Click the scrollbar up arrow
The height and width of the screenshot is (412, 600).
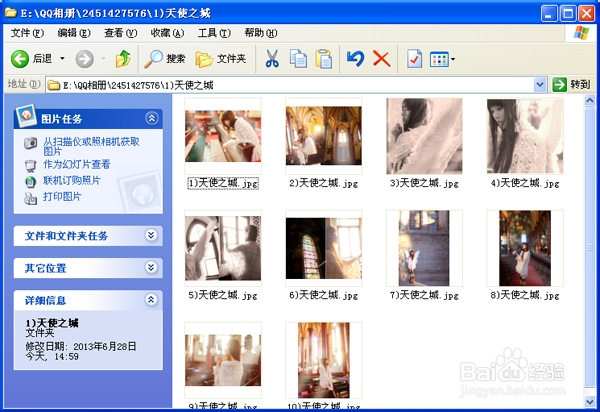pos(590,100)
